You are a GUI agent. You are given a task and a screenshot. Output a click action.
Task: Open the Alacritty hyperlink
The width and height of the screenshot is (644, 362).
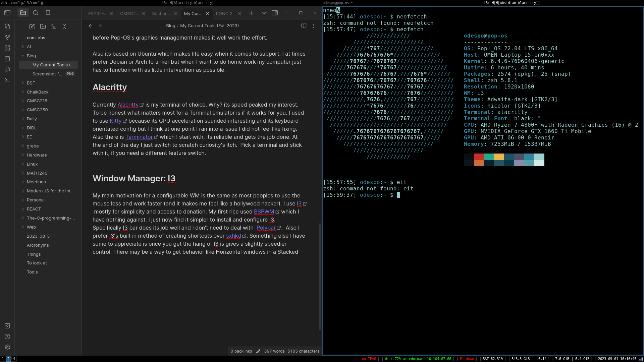click(x=128, y=105)
